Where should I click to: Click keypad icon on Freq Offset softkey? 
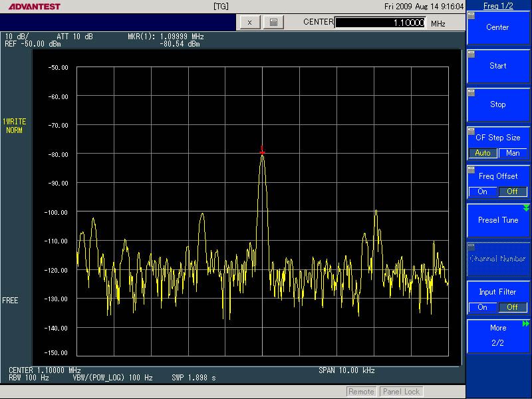click(471, 170)
